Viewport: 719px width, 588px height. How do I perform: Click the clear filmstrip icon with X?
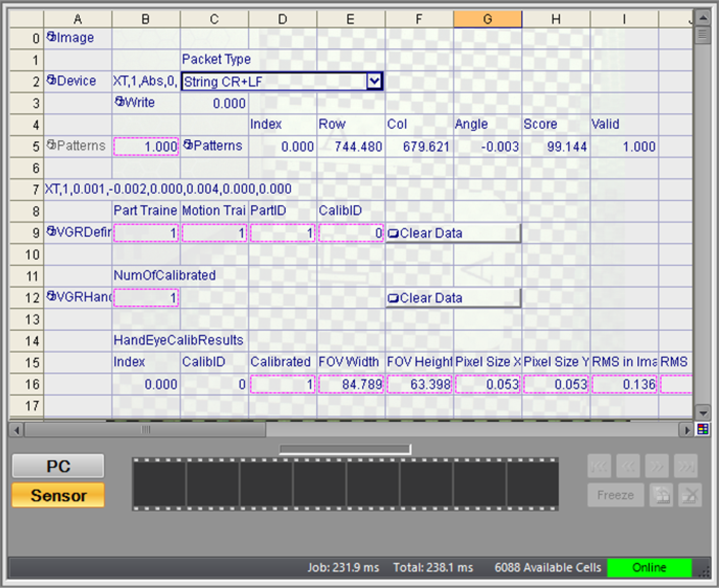click(x=690, y=495)
